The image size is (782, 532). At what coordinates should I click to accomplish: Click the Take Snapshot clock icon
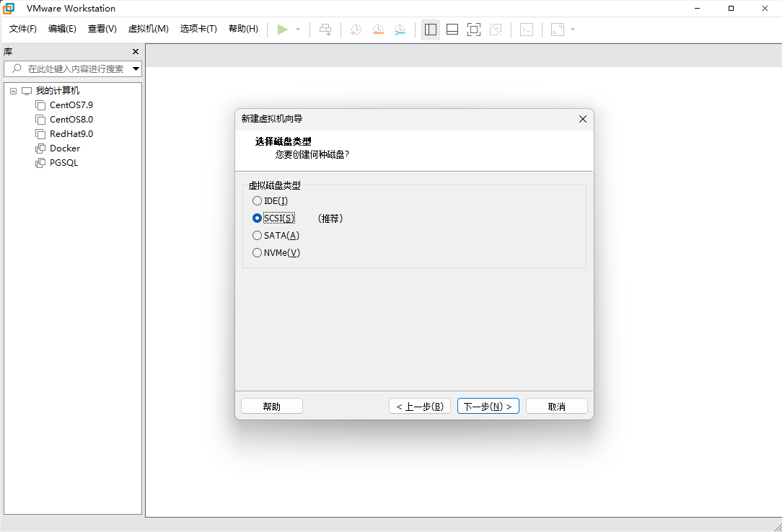(x=356, y=30)
